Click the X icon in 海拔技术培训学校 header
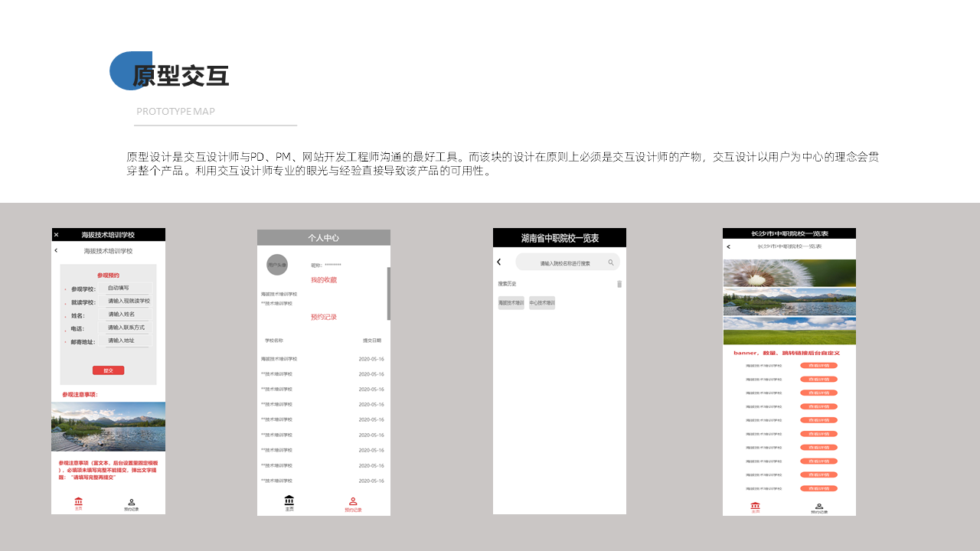The height and width of the screenshot is (551, 980). pos(56,235)
